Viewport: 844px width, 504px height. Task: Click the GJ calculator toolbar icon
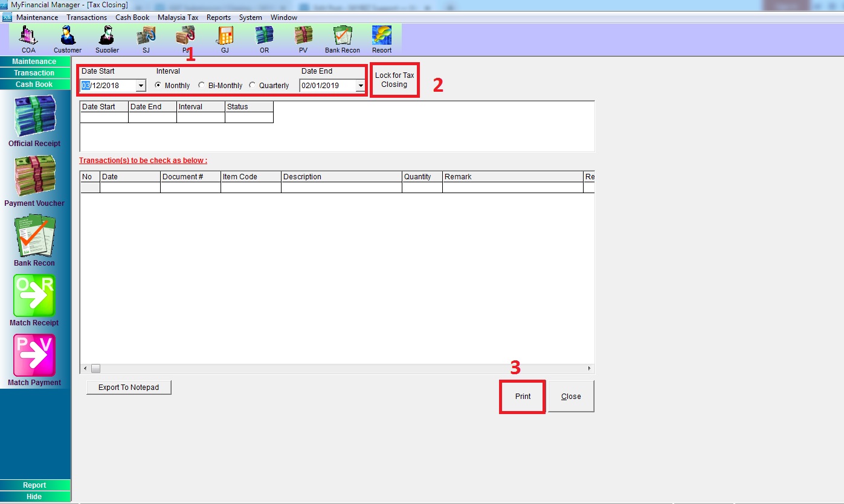pyautogui.click(x=225, y=37)
